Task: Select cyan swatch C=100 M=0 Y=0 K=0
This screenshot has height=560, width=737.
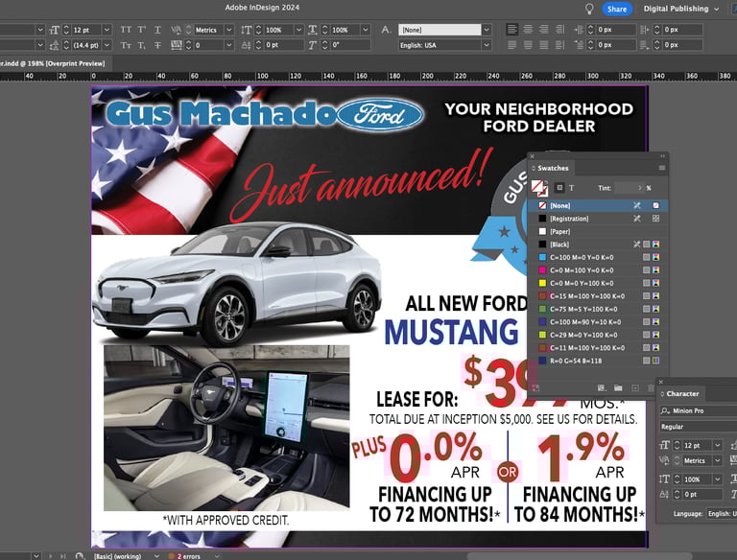Action: (598, 257)
